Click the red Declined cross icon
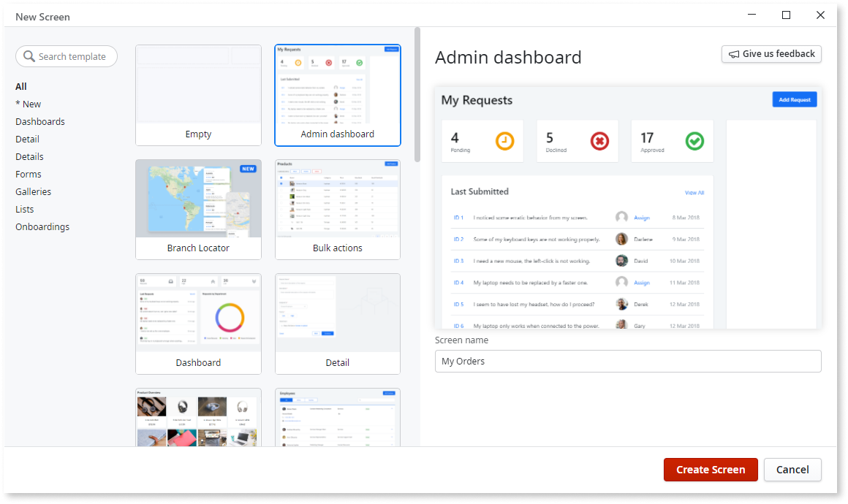This screenshot has width=848, height=504. pyautogui.click(x=599, y=142)
